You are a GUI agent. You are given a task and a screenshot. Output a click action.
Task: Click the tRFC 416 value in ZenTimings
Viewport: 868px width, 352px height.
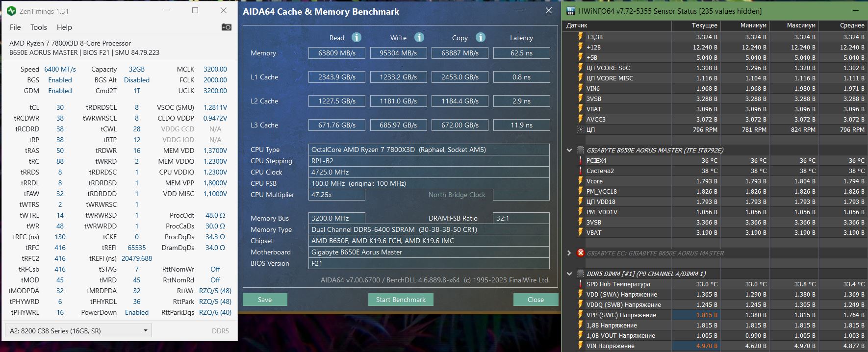pyautogui.click(x=60, y=248)
